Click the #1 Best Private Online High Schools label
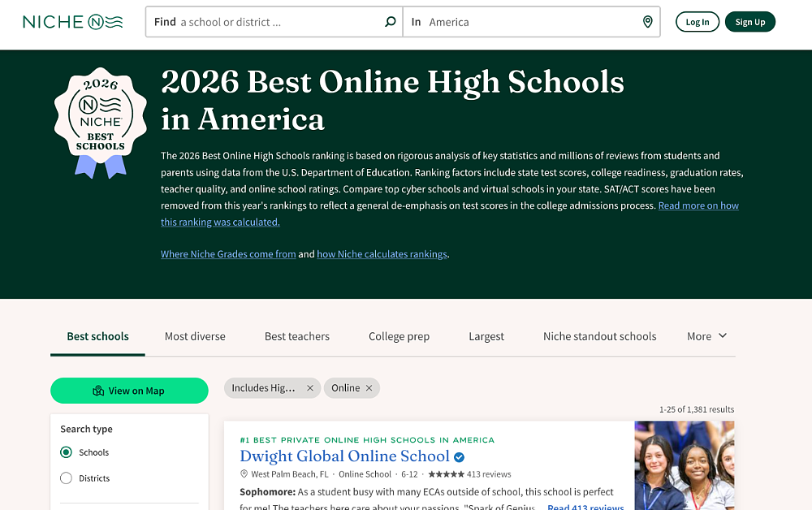Viewport: 812px width, 510px height. (367, 440)
